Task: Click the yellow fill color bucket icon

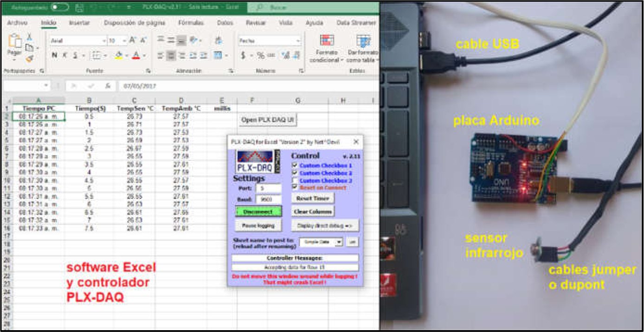Action: (x=118, y=56)
